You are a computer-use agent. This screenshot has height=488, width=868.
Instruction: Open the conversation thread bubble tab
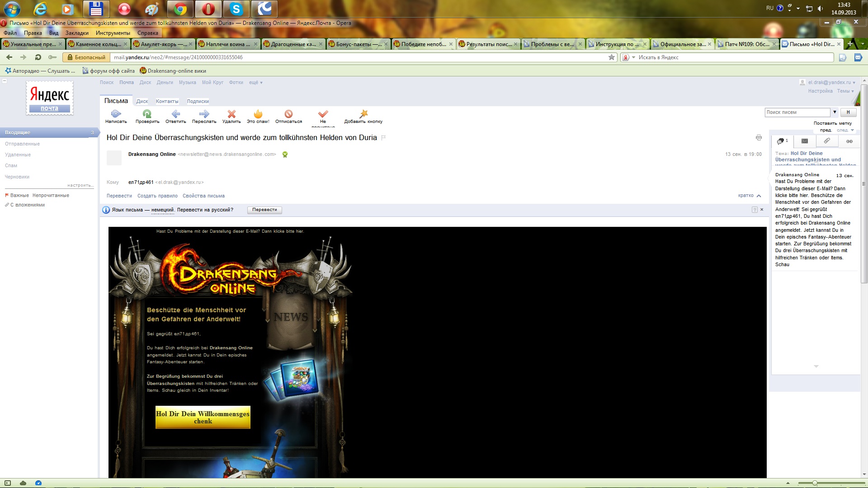tap(782, 141)
